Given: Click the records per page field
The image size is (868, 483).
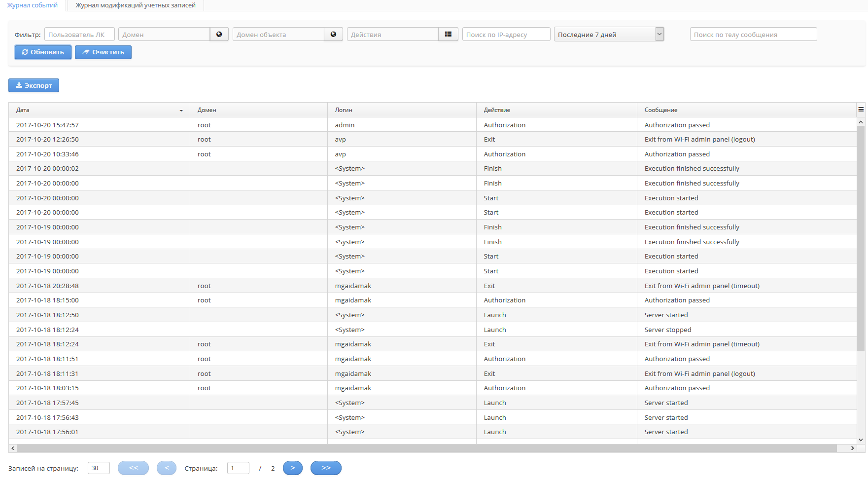Looking at the screenshot, I should click(99, 468).
